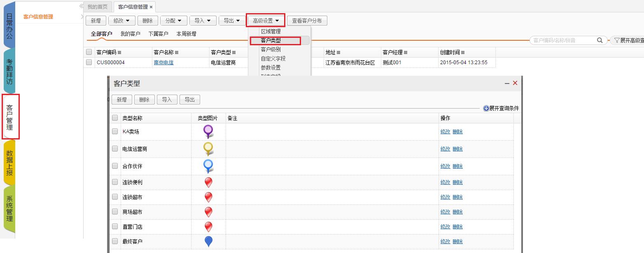The height and width of the screenshot is (253, 644).
Task: Open the 南京电信 customer link
Action: tap(163, 63)
